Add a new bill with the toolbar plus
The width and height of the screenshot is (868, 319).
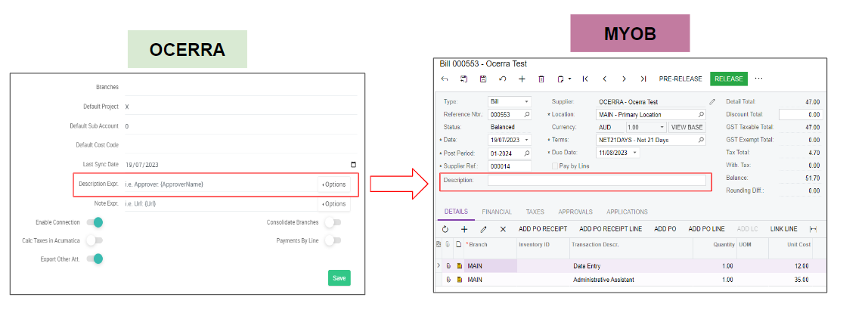(x=522, y=79)
